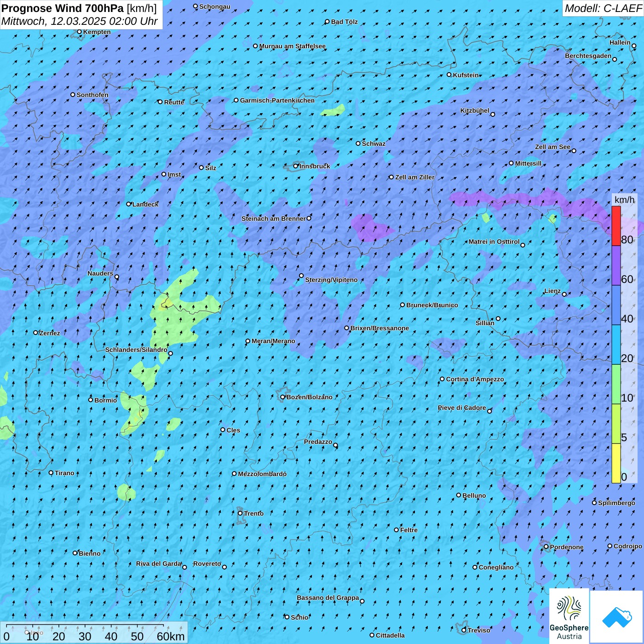Click the 'Cittadella' label
This screenshot has height=644, width=644.
tap(391, 635)
